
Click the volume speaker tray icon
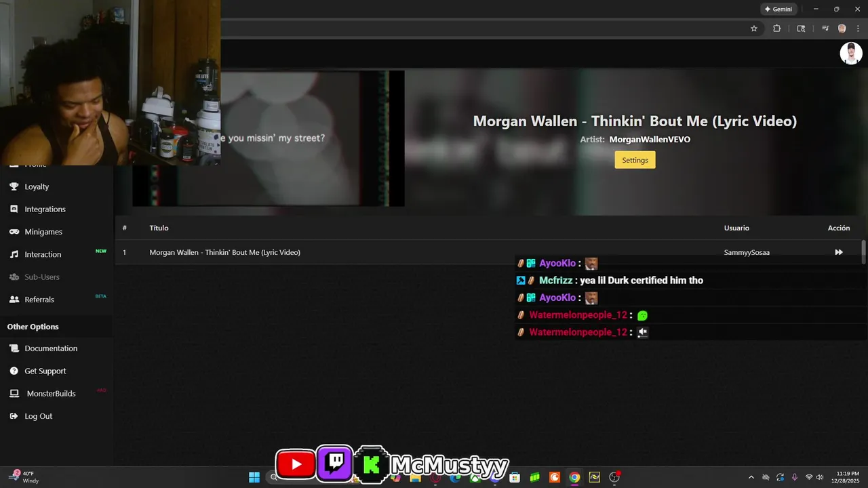coord(819,477)
